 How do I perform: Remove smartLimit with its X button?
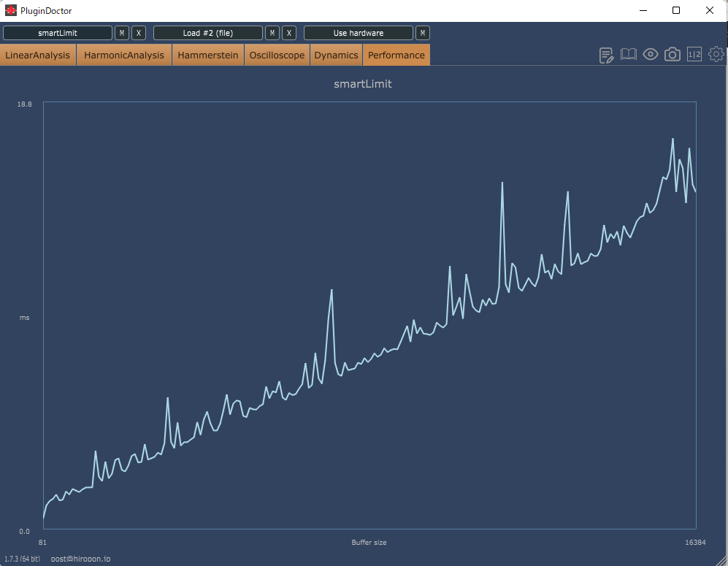138,33
